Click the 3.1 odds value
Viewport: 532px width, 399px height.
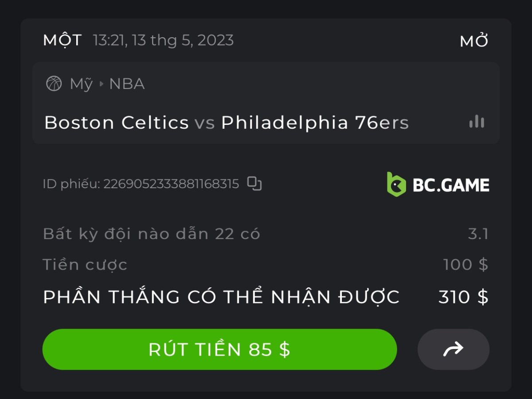click(x=478, y=234)
